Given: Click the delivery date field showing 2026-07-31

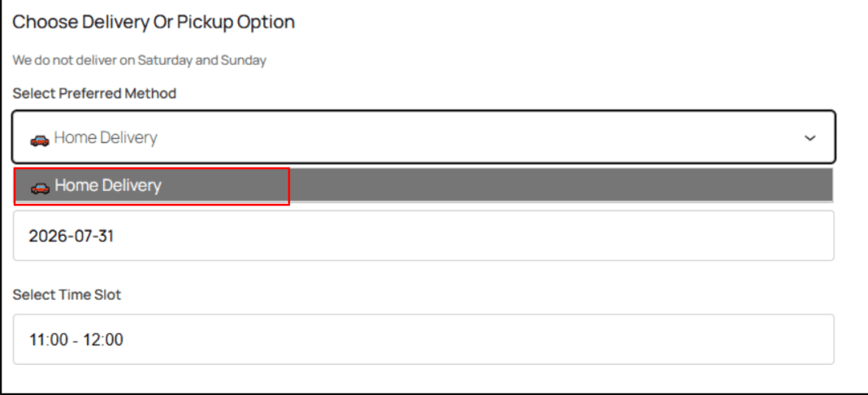Looking at the screenshot, I should [x=424, y=236].
